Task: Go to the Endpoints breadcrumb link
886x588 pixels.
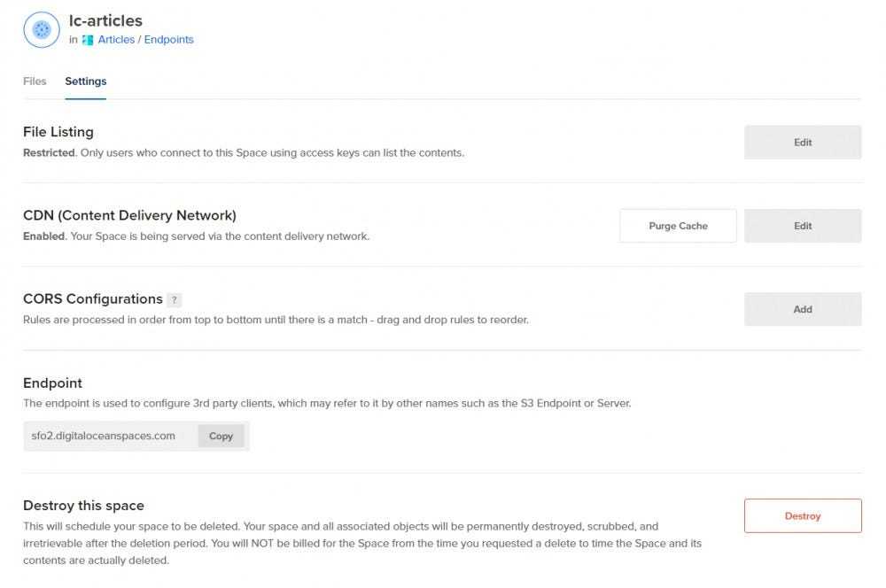Action: coord(169,40)
